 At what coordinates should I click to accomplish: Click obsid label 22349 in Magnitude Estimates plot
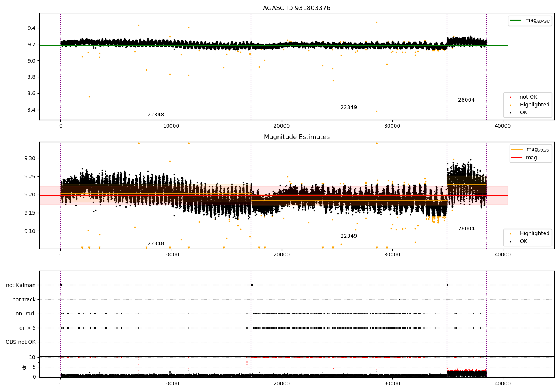pos(349,236)
